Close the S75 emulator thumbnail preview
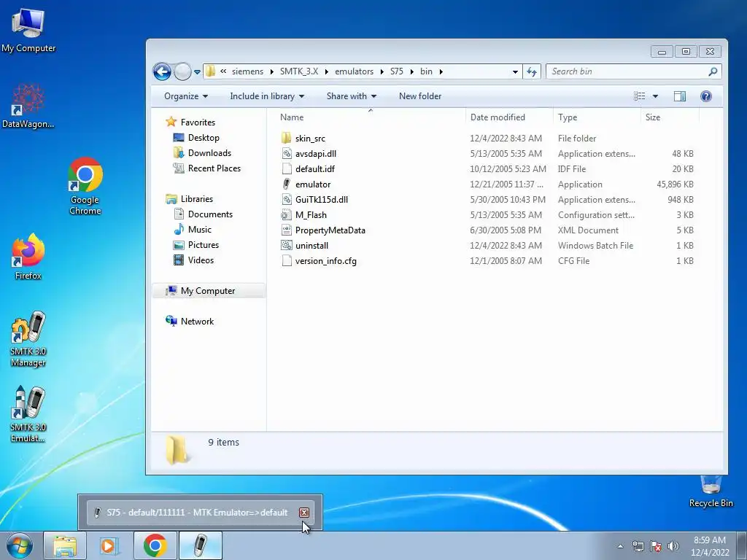 [x=304, y=513]
